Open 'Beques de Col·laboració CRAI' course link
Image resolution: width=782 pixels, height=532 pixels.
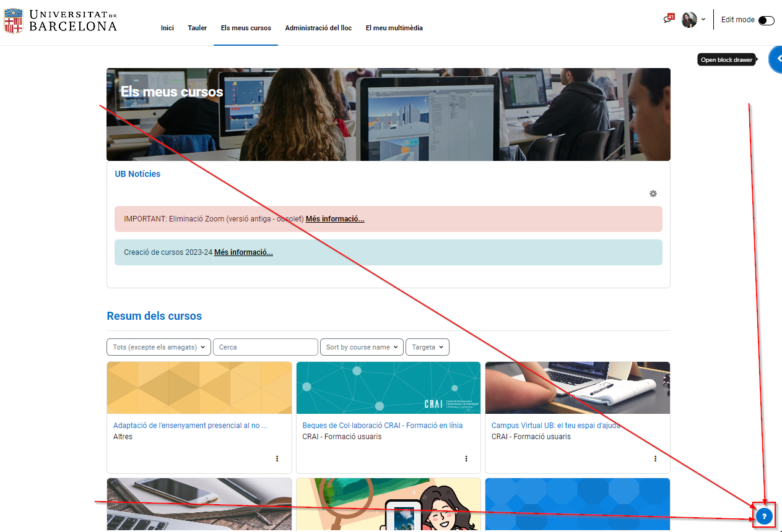pyautogui.click(x=382, y=426)
